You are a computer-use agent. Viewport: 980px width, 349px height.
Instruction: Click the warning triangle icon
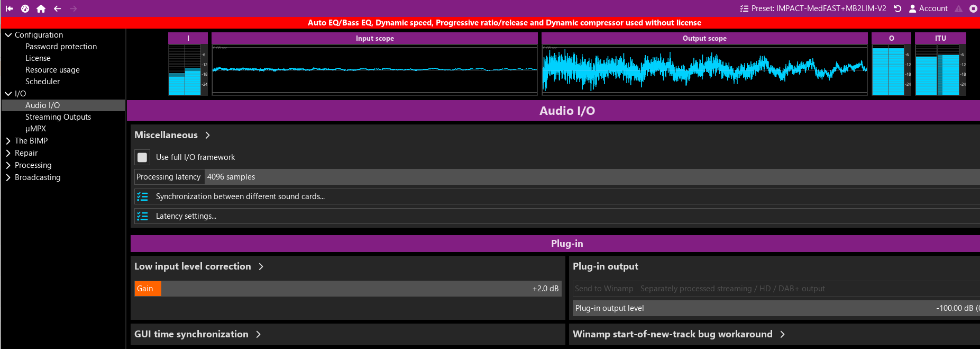(958, 8)
